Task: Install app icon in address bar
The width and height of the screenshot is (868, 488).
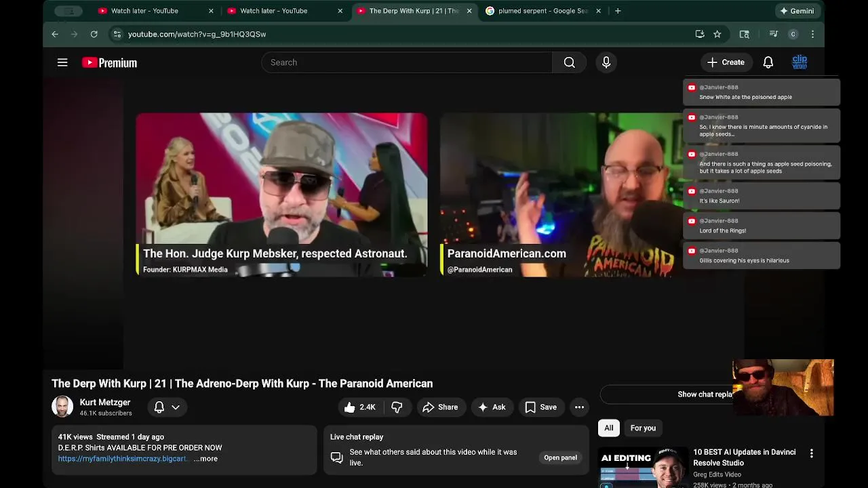Action: click(700, 34)
